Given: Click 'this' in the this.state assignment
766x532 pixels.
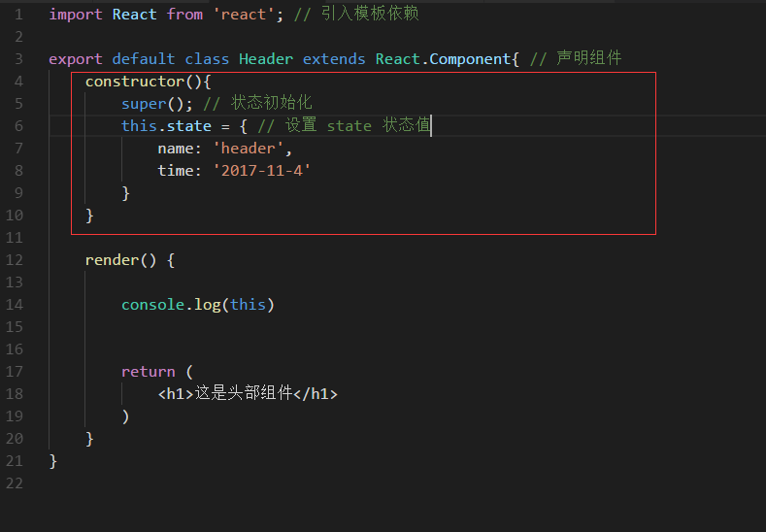Looking at the screenshot, I should (139, 126).
